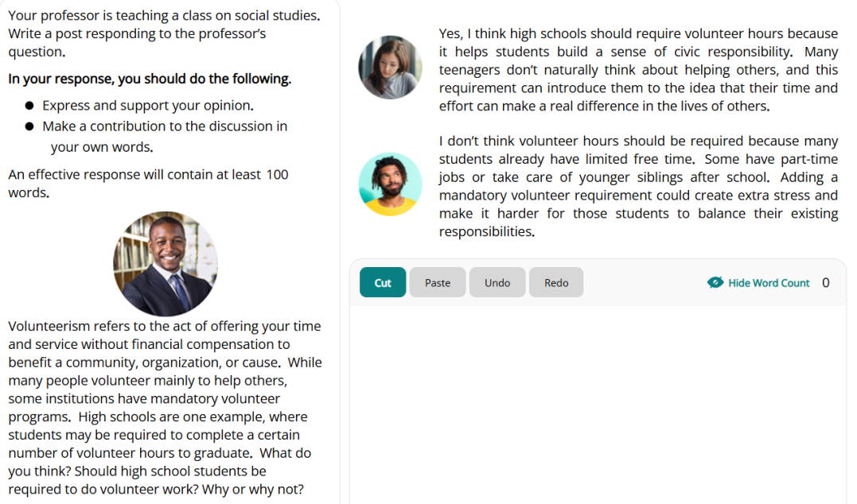Image resolution: width=857 pixels, height=504 pixels.
Task: Click the Cut button
Action: coord(383,283)
